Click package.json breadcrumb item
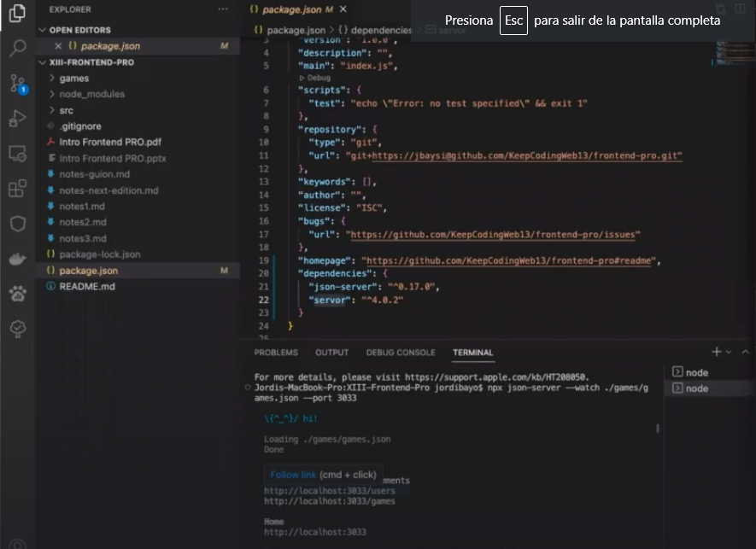This screenshot has height=549, width=756. tap(296, 30)
